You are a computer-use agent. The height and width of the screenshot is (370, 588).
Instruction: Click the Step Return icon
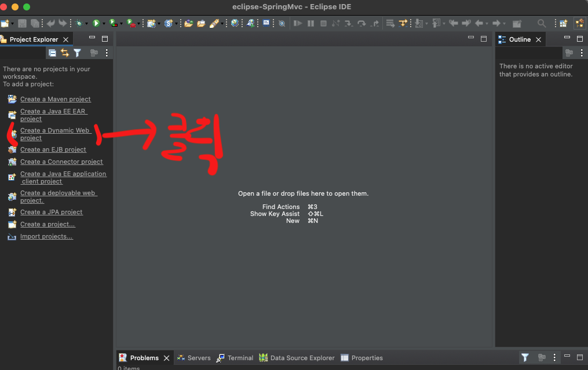point(374,24)
